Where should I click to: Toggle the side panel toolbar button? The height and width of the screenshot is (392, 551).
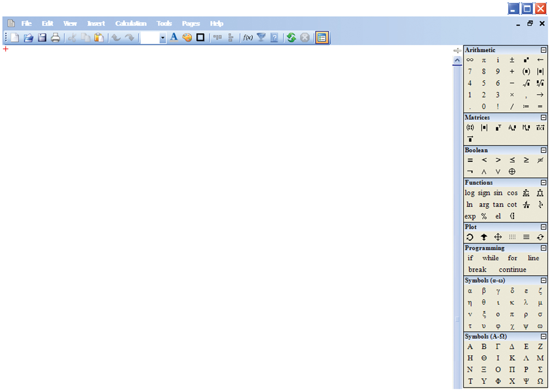pyautogui.click(x=322, y=38)
